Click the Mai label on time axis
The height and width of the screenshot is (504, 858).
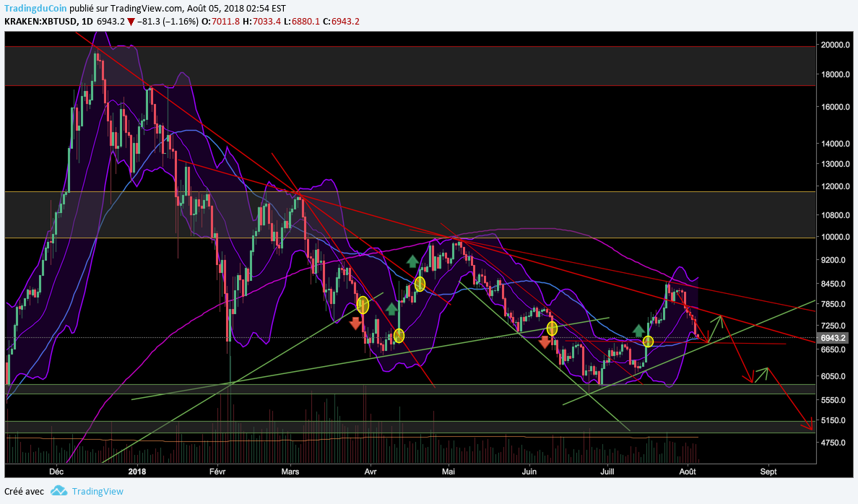coord(448,472)
